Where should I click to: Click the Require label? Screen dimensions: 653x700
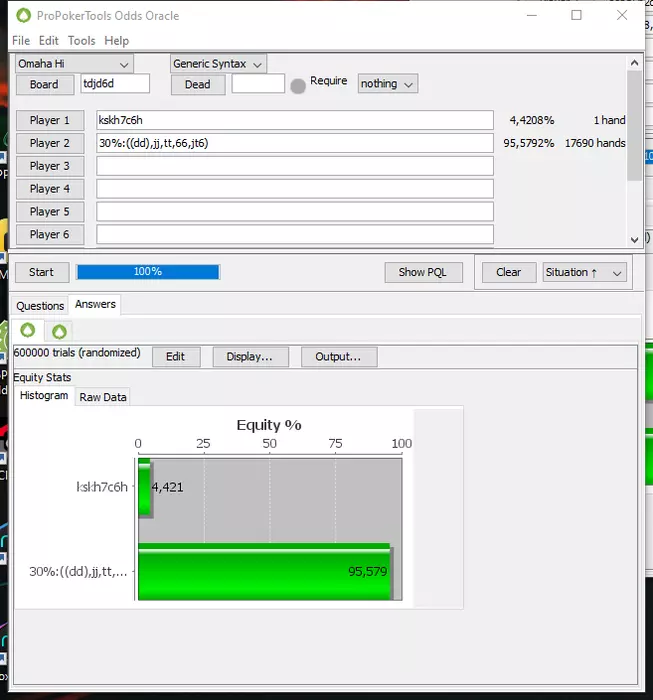329,81
